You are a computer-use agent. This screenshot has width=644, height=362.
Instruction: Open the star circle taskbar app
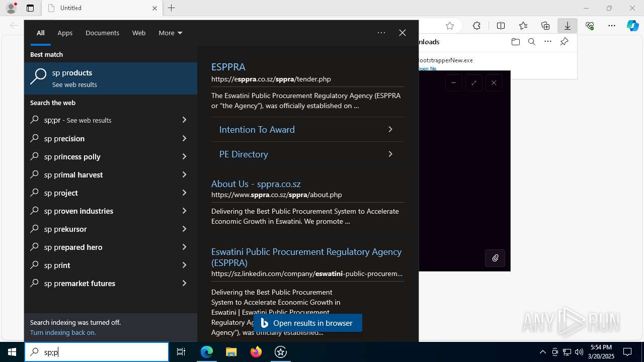pos(281,352)
